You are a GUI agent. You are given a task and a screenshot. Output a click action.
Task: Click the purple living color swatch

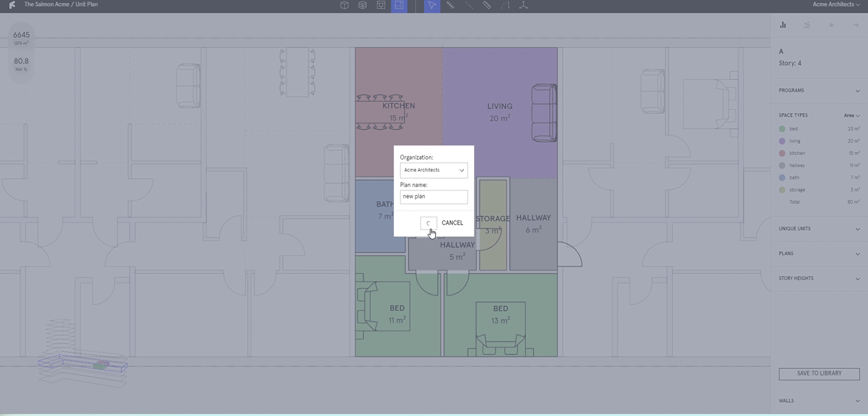(x=782, y=141)
